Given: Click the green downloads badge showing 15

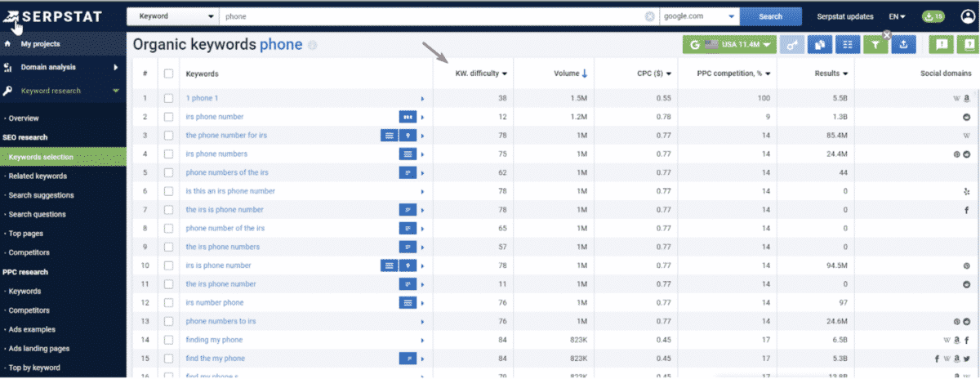Looking at the screenshot, I should [x=933, y=16].
